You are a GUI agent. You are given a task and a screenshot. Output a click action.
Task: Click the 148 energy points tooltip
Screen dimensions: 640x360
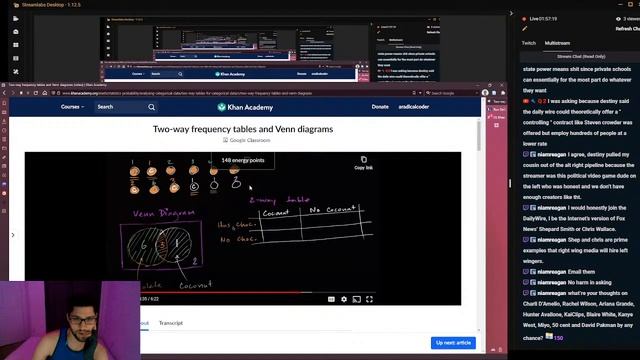coord(243,160)
